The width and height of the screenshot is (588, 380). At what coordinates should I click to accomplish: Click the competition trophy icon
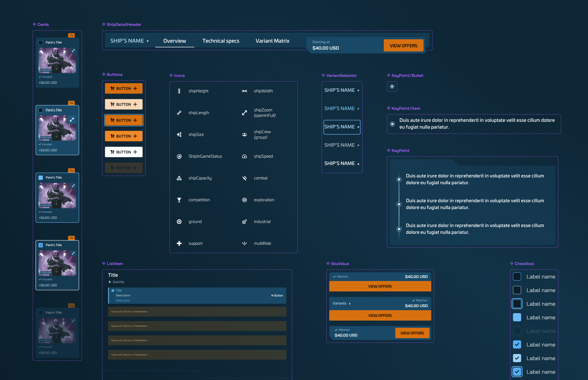click(179, 200)
